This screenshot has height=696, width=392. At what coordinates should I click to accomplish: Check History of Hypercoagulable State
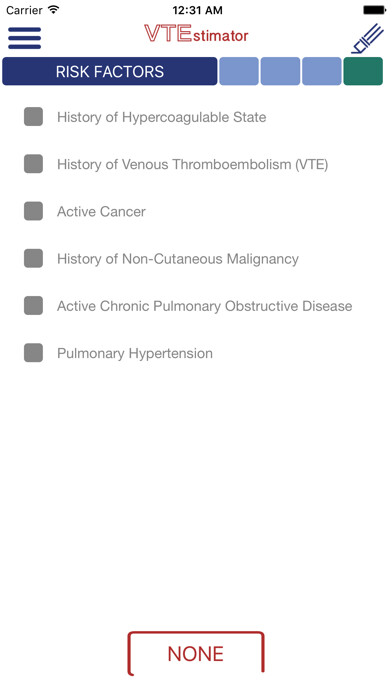point(33,117)
